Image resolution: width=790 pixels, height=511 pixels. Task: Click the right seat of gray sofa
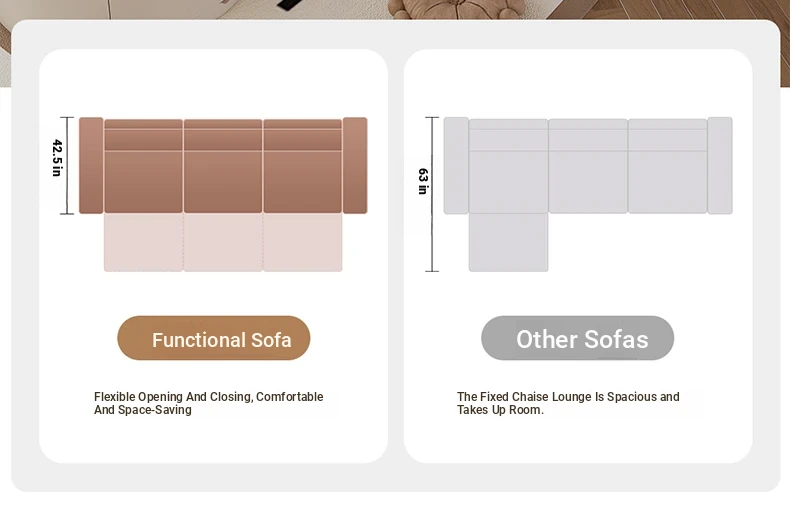668,166
